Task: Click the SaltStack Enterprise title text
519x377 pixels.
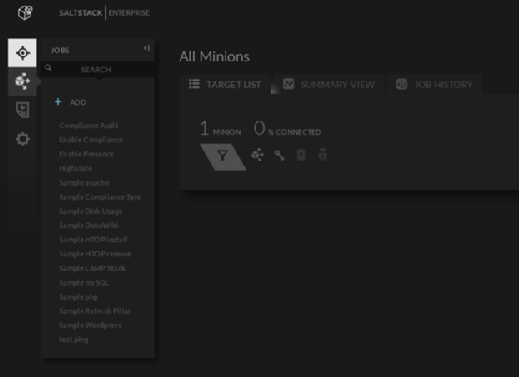Action: (104, 13)
